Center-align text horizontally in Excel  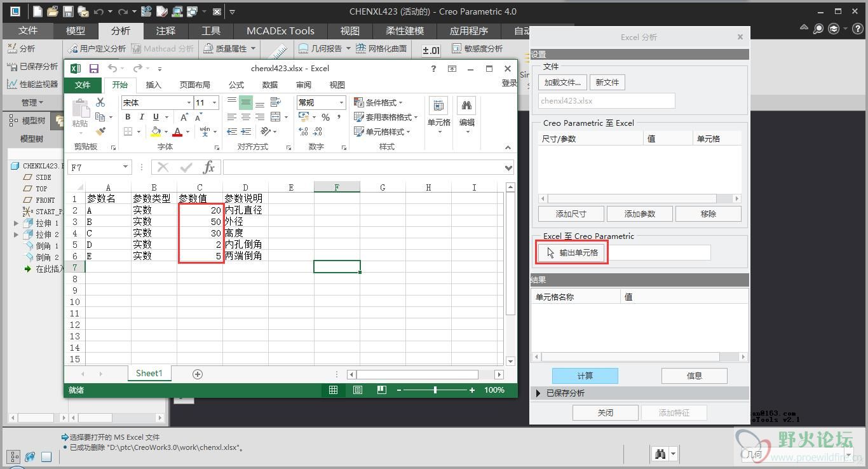coord(246,117)
